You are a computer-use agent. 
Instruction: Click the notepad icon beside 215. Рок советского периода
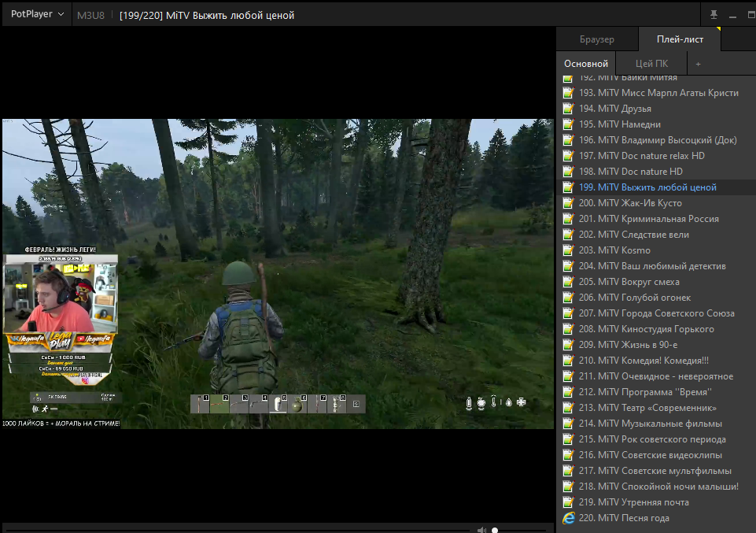point(569,439)
